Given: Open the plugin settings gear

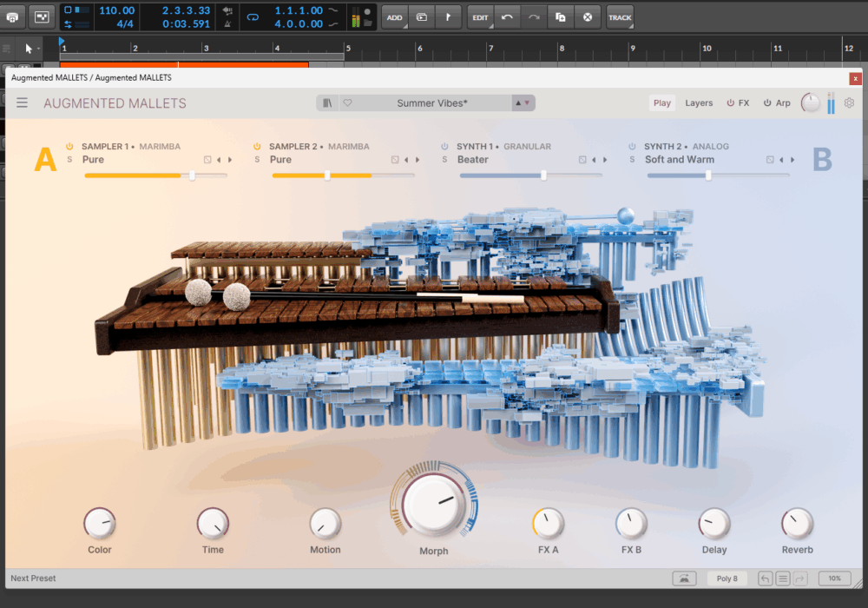Looking at the screenshot, I should tap(849, 103).
